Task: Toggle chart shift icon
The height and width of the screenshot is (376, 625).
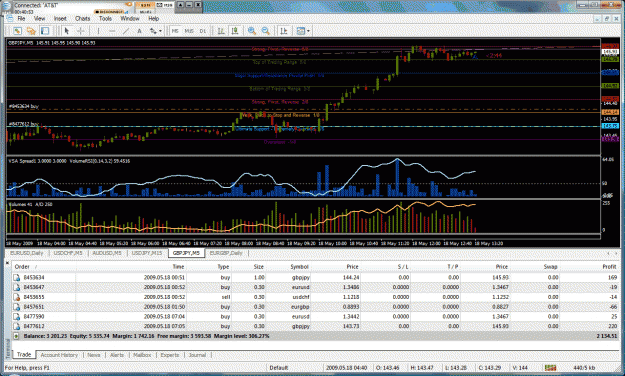Action: pyautogui.click(x=284, y=31)
